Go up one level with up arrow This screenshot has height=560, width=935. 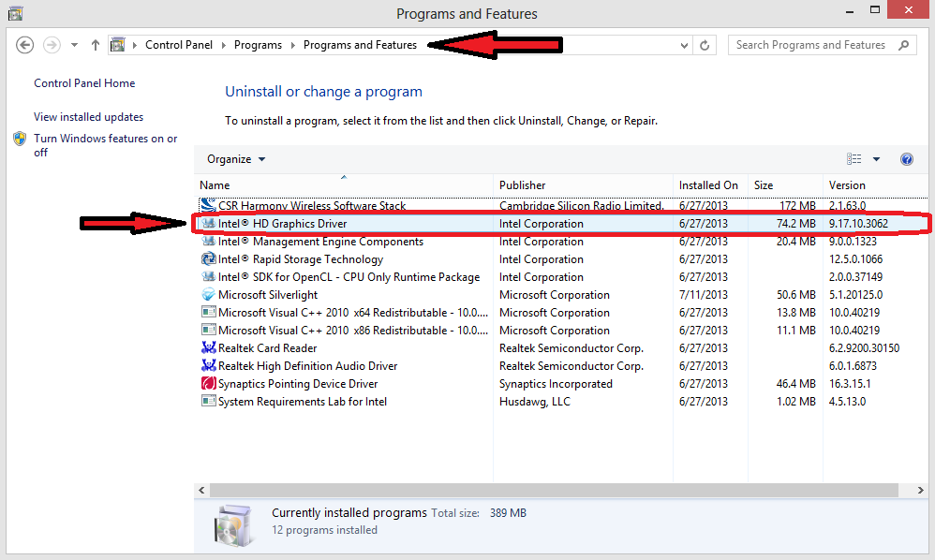point(96,45)
